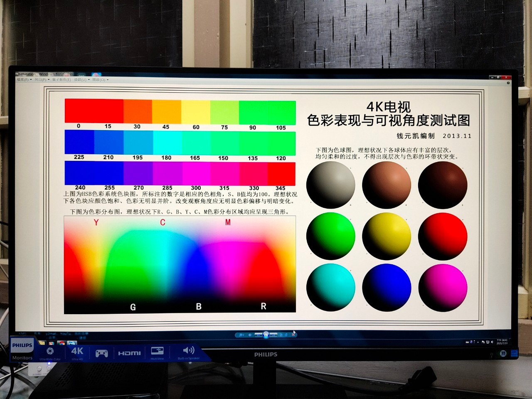Close the Photo Viewer window
The height and width of the screenshot is (399, 532).
[x=506, y=77]
